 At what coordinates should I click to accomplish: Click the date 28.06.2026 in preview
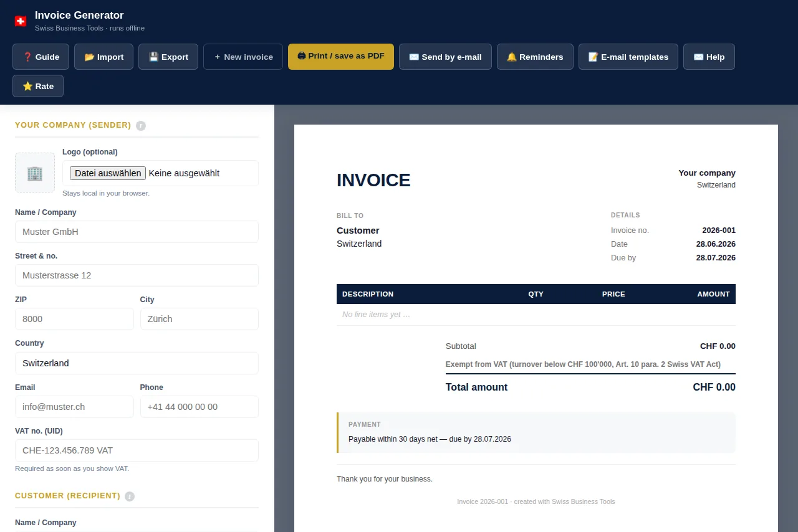coord(716,244)
